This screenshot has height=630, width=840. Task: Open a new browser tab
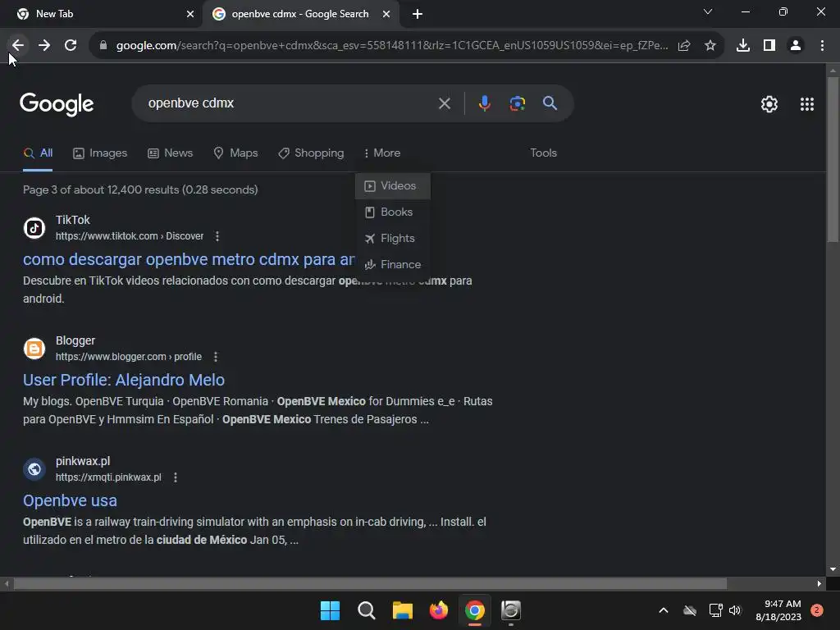pyautogui.click(x=418, y=14)
